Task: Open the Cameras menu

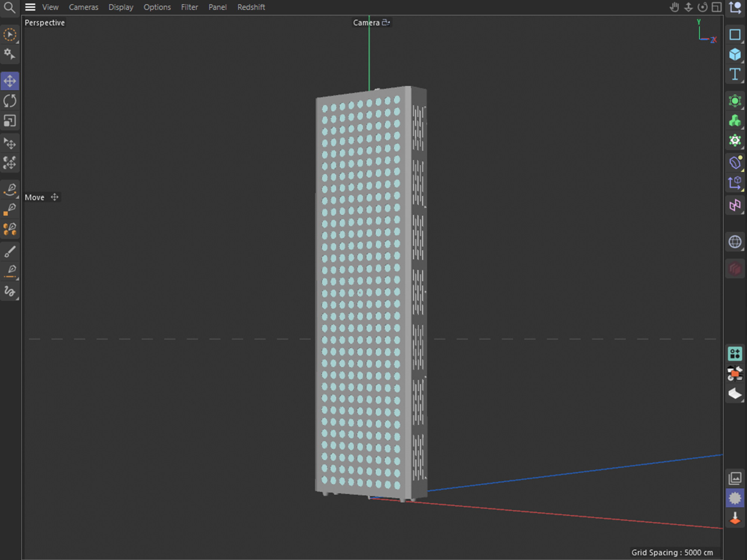Action: [84, 7]
